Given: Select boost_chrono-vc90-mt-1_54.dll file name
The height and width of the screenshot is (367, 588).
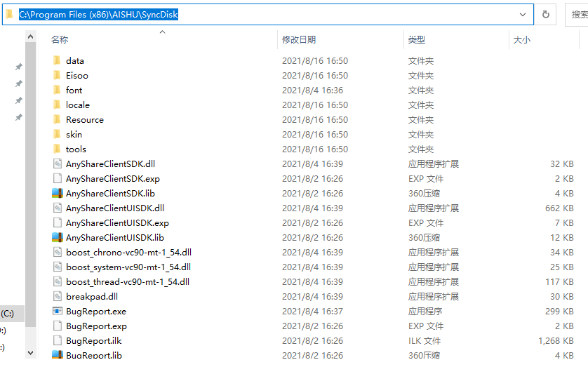Looking at the screenshot, I should 128,253.
